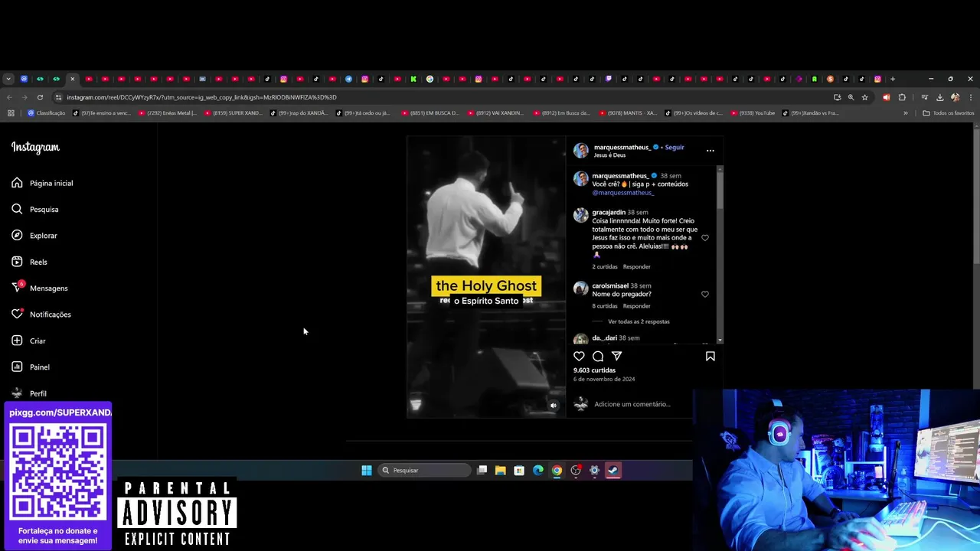Open Microsoft Edge from taskbar

coord(538,470)
